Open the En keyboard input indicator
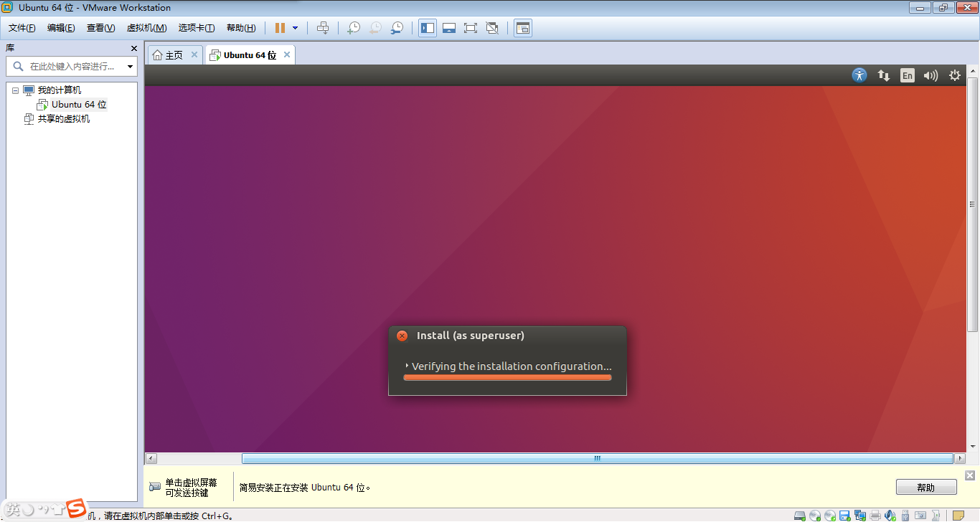The image size is (980, 522). coord(908,75)
